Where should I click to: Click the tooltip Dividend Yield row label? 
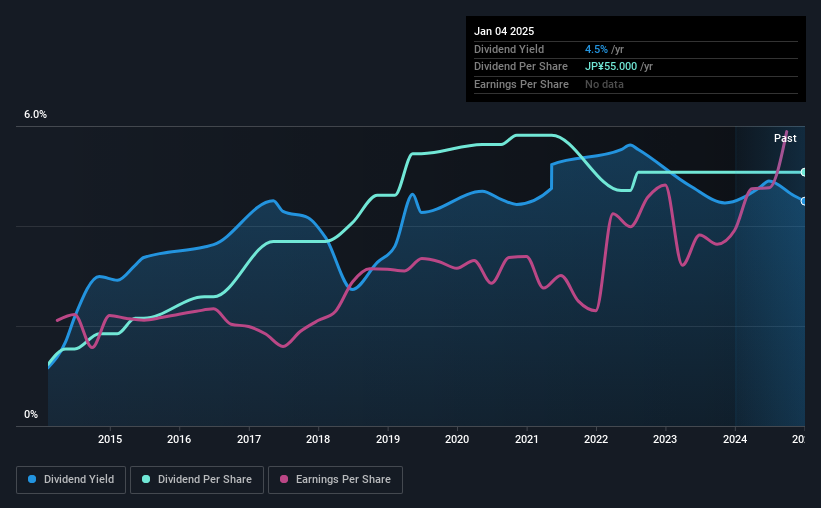point(509,49)
